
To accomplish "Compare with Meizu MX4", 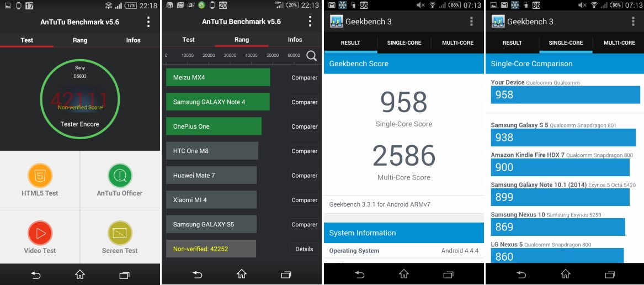I will click(x=304, y=77).
